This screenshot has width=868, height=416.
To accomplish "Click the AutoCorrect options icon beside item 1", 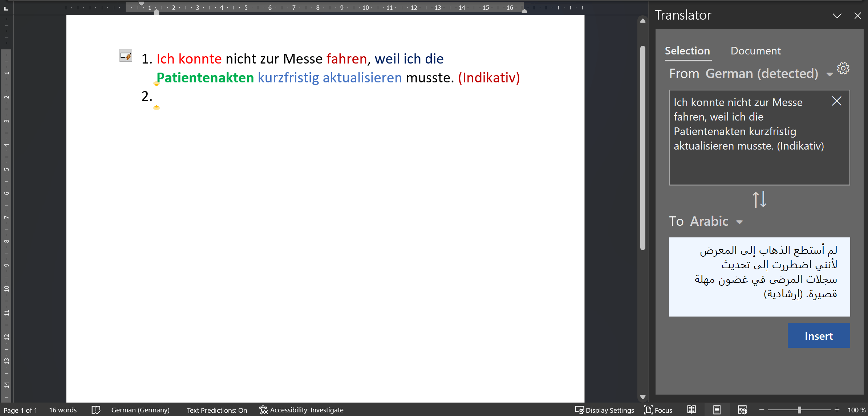I will 126,56.
